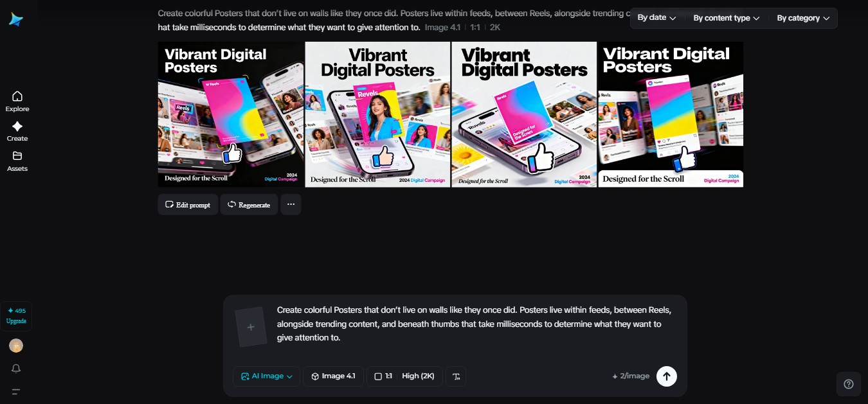Image resolution: width=868 pixels, height=404 pixels.
Task: Click the add image plus icon
Action: [x=251, y=326]
